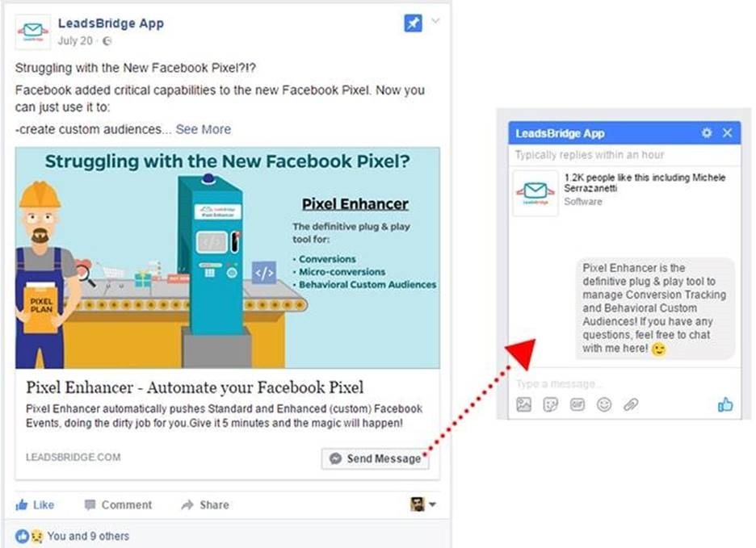Share the LeadsBridge post
The width and height of the screenshot is (756, 548).
coord(205,504)
